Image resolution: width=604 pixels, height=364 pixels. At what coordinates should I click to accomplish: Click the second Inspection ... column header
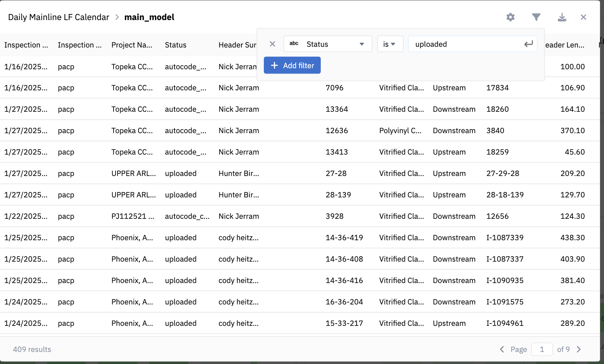pos(80,45)
